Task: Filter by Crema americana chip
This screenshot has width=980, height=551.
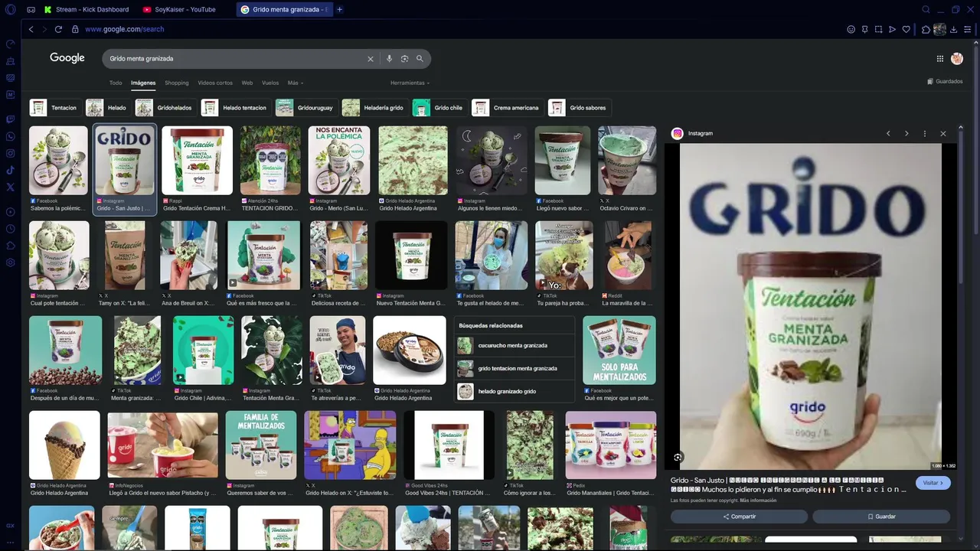Action: pyautogui.click(x=506, y=108)
